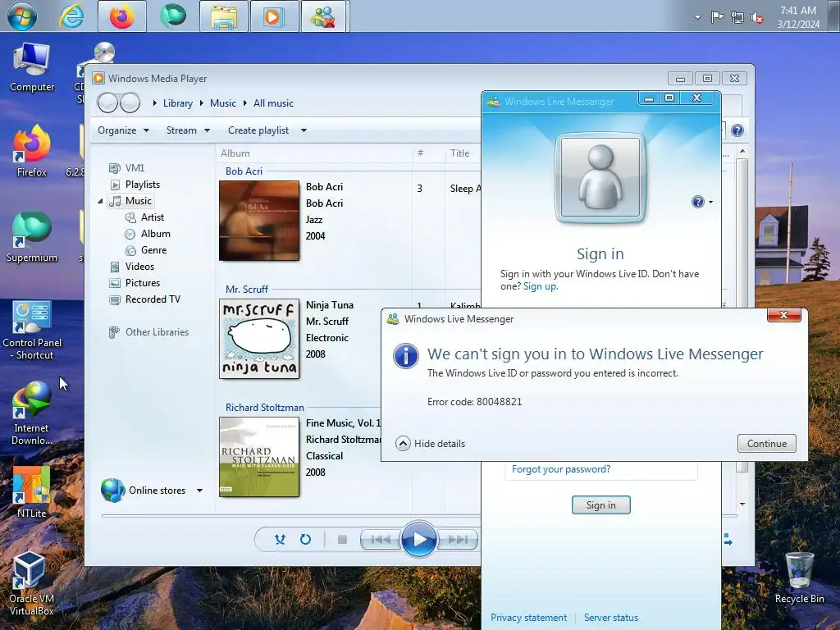Click Continue in the error dialog
840x630 pixels.
[x=767, y=444]
